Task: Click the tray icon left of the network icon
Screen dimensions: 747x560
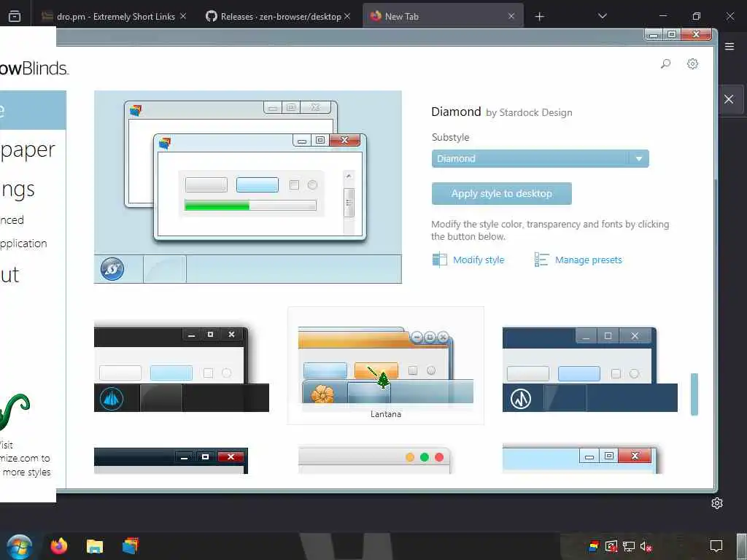Action: [x=611, y=546]
